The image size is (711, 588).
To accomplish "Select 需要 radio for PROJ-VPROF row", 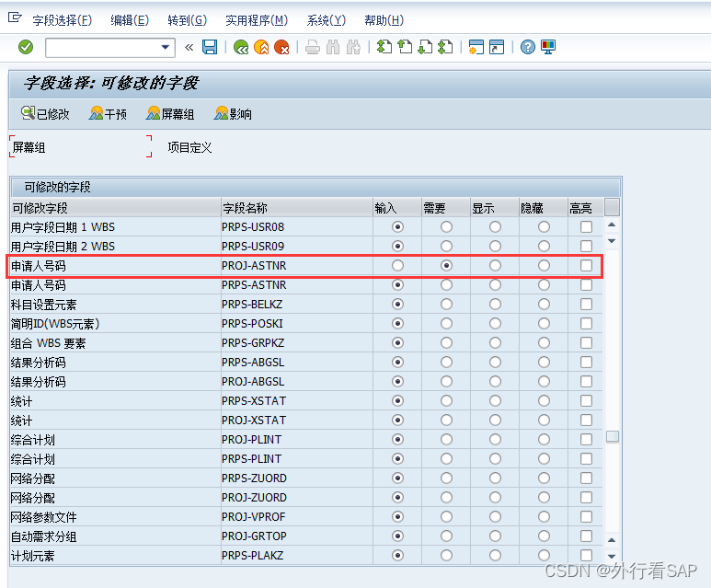I will click(447, 517).
